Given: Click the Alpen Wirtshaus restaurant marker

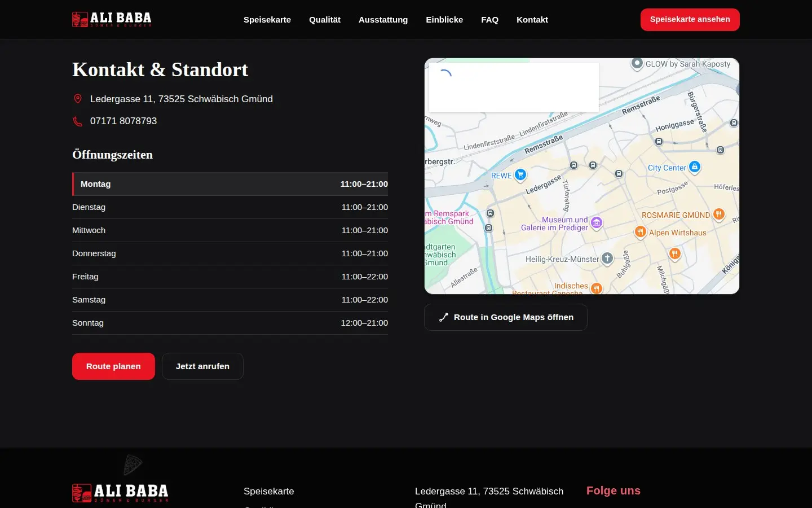Looking at the screenshot, I should point(640,232).
